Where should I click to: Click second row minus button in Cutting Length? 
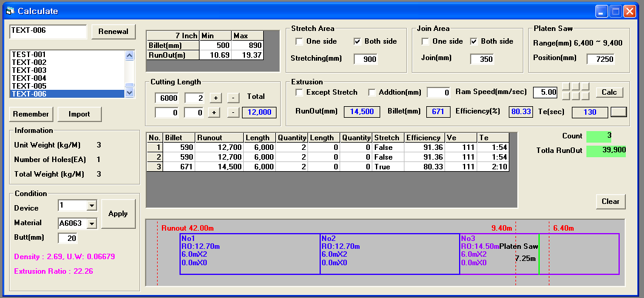pyautogui.click(x=233, y=113)
